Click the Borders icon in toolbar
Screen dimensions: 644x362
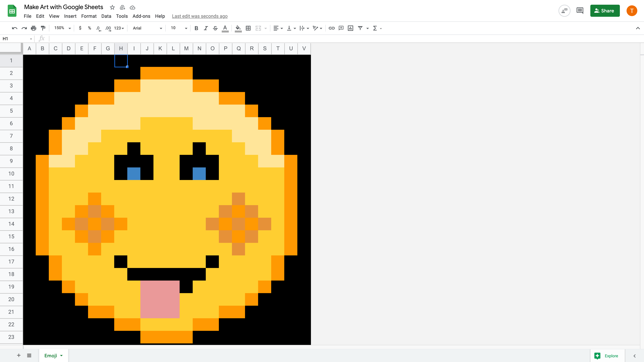tap(248, 28)
